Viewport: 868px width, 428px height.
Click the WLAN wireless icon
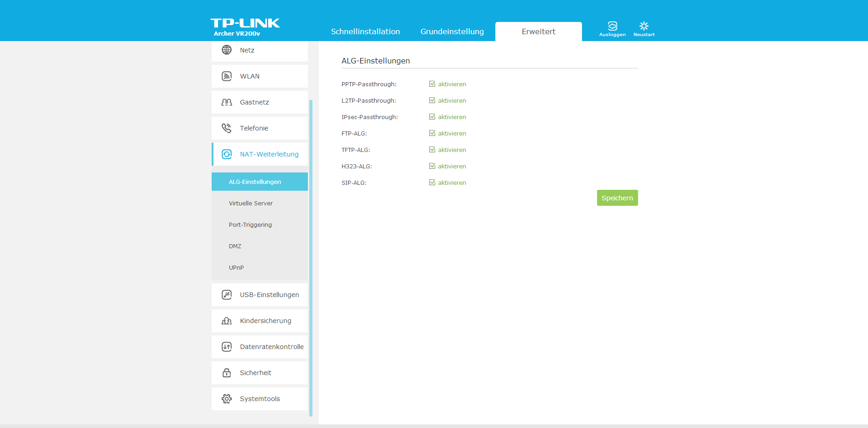point(227,76)
